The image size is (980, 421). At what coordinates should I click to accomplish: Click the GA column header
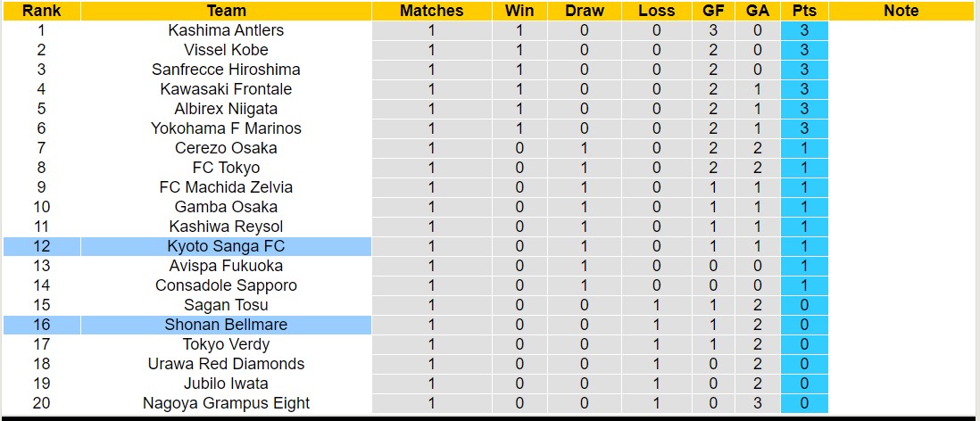(758, 11)
